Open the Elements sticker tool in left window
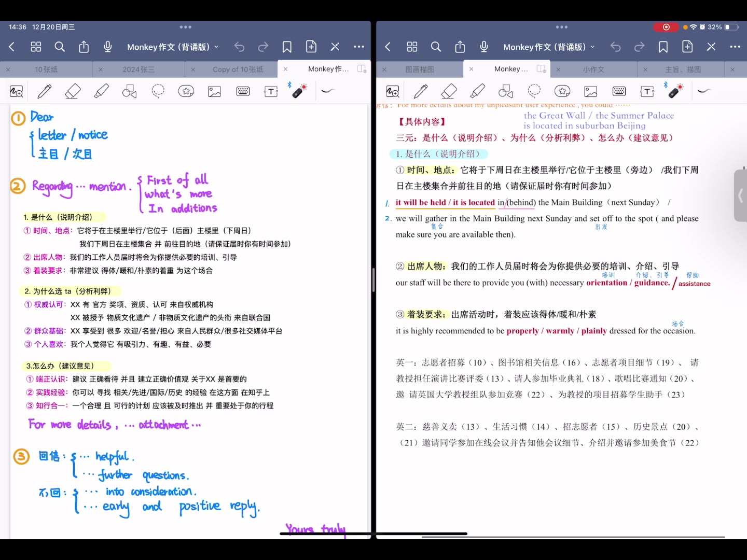 click(x=186, y=92)
